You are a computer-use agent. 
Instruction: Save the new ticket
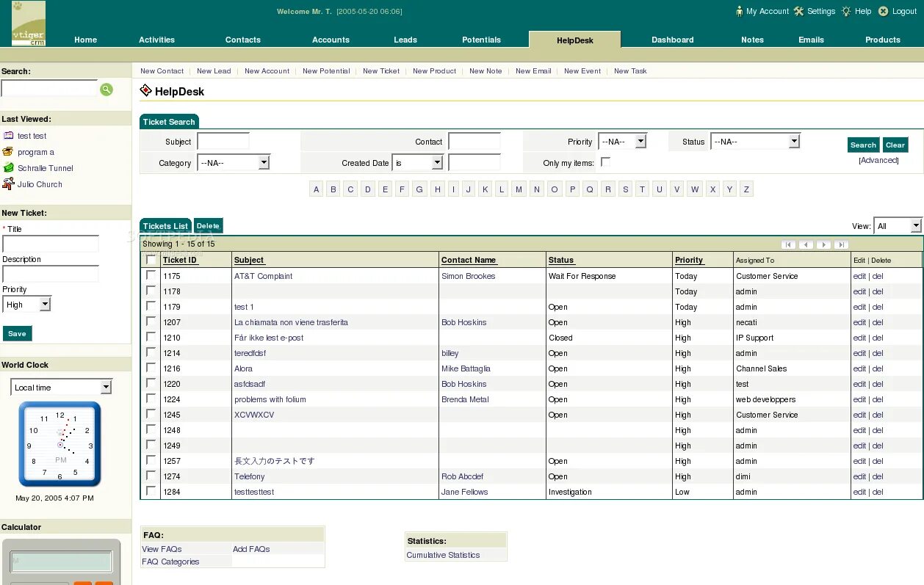(x=17, y=333)
